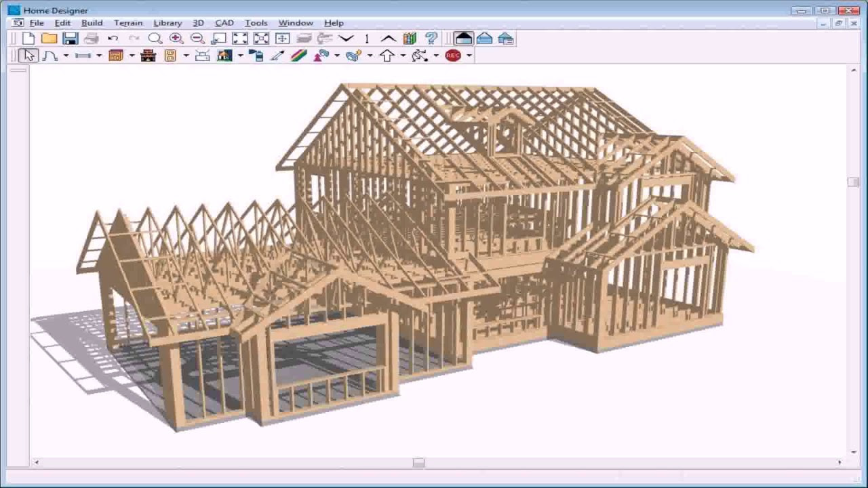Open the Tools menu
Image resolution: width=868 pixels, height=488 pixels.
(256, 23)
